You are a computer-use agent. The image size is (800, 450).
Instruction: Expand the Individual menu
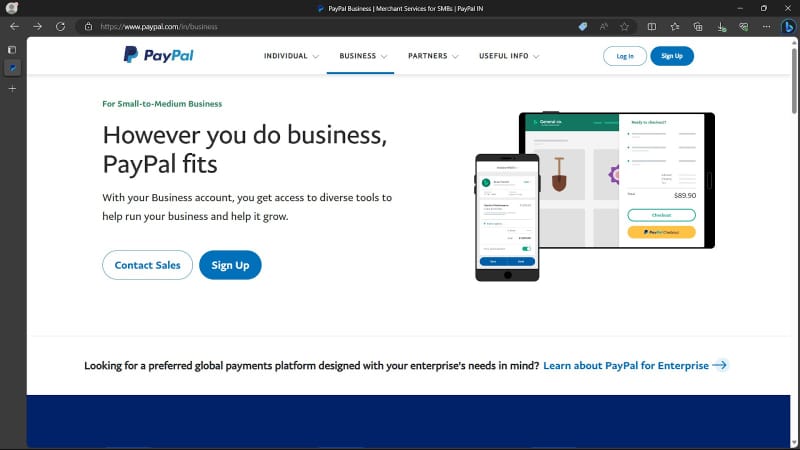[x=291, y=56]
